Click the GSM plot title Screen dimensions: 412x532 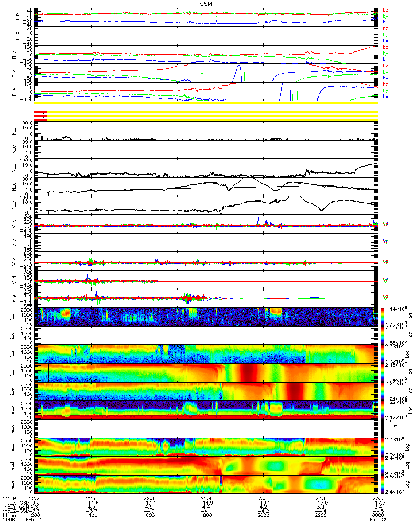(x=206, y=4)
